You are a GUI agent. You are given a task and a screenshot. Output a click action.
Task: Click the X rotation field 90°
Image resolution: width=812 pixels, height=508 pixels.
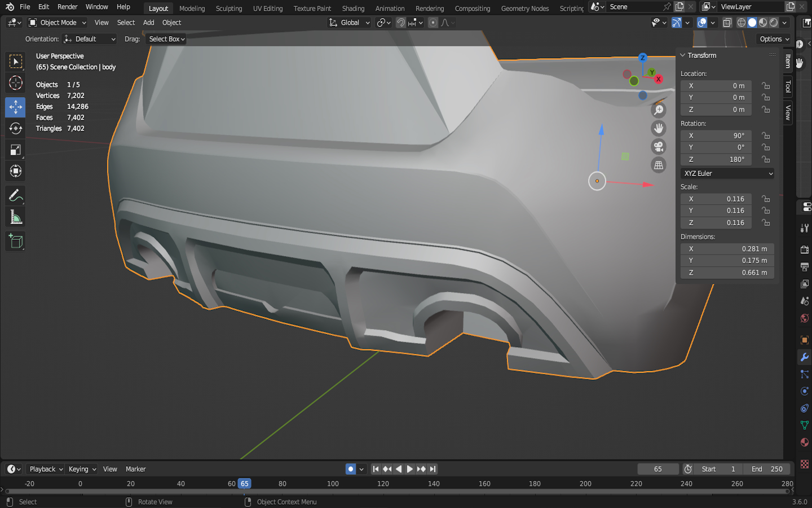click(x=716, y=135)
